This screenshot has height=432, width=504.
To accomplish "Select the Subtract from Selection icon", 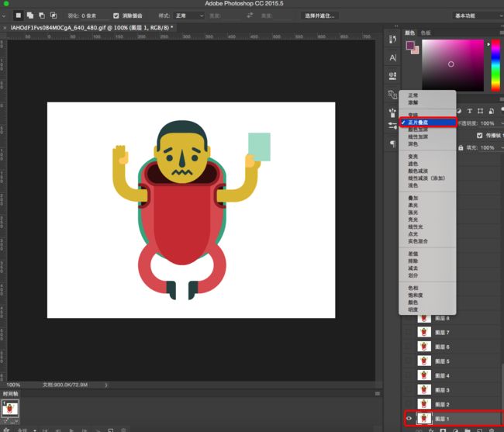I will (42, 16).
